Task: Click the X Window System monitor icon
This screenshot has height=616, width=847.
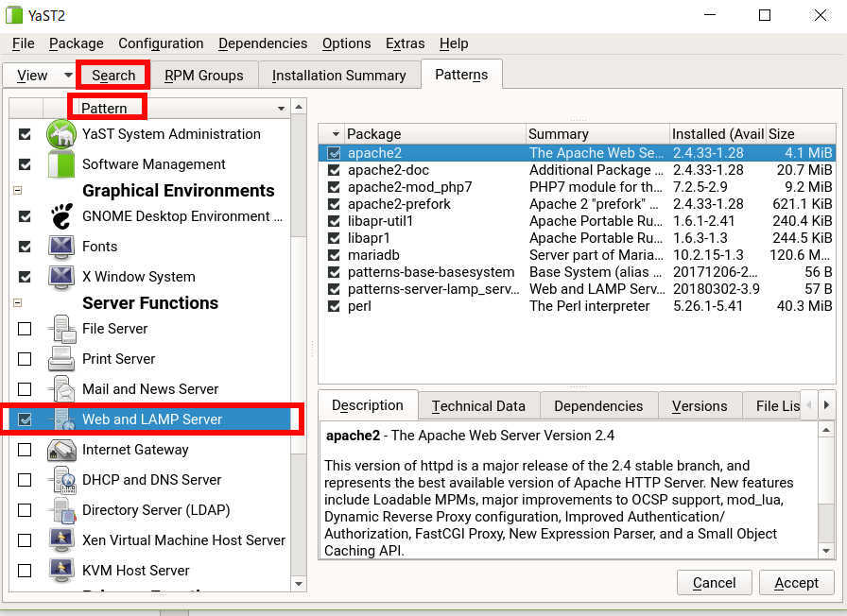Action: click(61, 277)
